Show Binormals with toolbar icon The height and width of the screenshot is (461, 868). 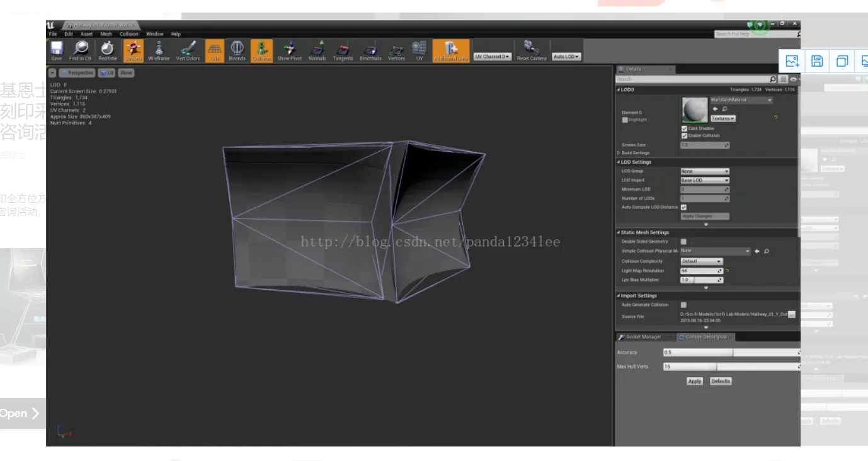pyautogui.click(x=370, y=50)
